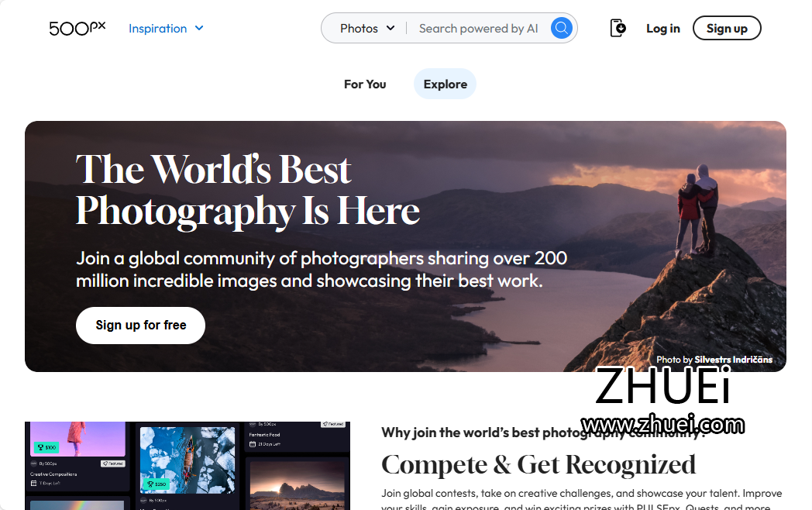Click the $250 trophy prize badge
The width and height of the screenshot is (812, 510).
point(156,484)
